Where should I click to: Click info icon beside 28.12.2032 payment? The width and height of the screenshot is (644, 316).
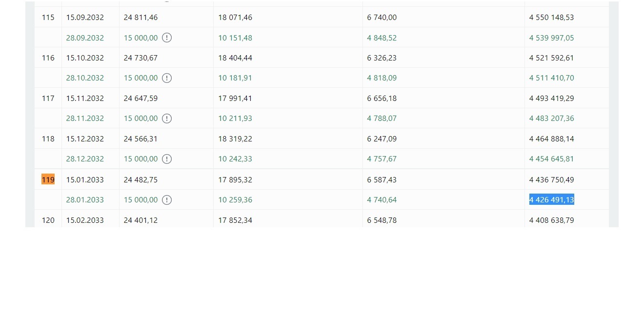(x=167, y=159)
